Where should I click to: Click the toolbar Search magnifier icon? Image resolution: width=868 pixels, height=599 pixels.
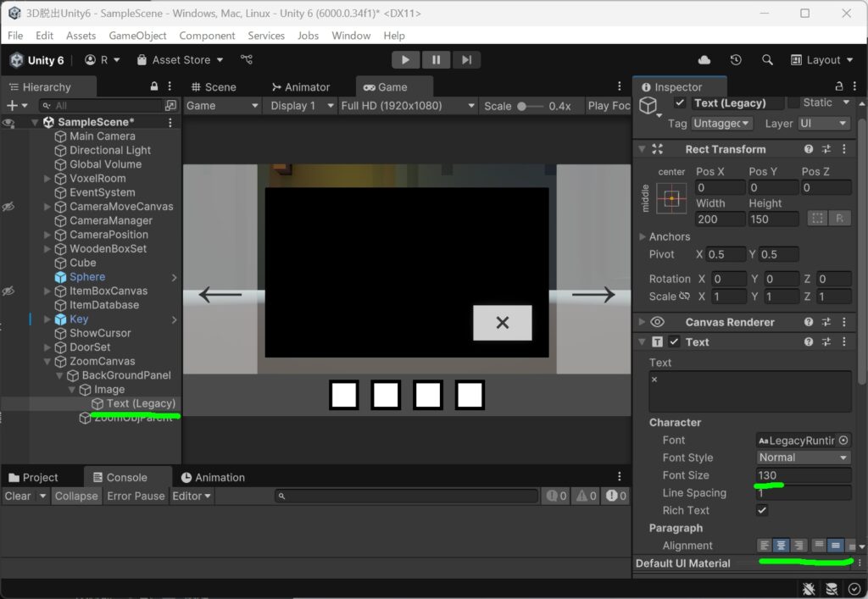click(767, 60)
